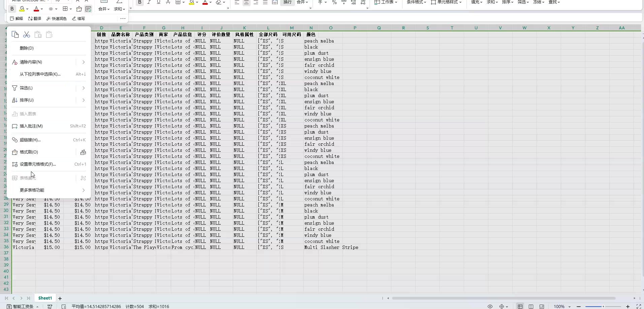This screenshot has width=644, height=309.
Task: Toggle underline in the ribbon
Action: 158,2
